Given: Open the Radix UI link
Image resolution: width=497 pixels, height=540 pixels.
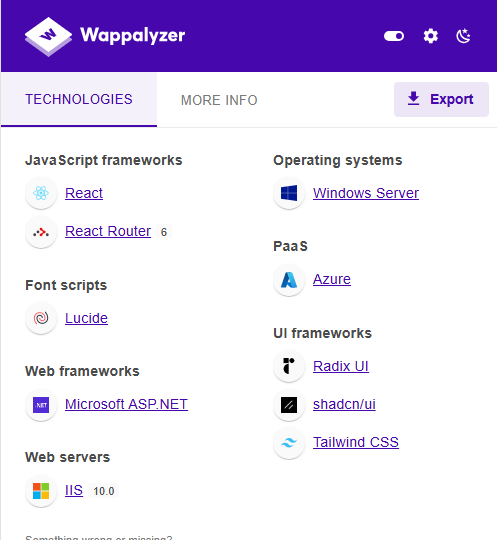Looking at the screenshot, I should tap(341, 366).
